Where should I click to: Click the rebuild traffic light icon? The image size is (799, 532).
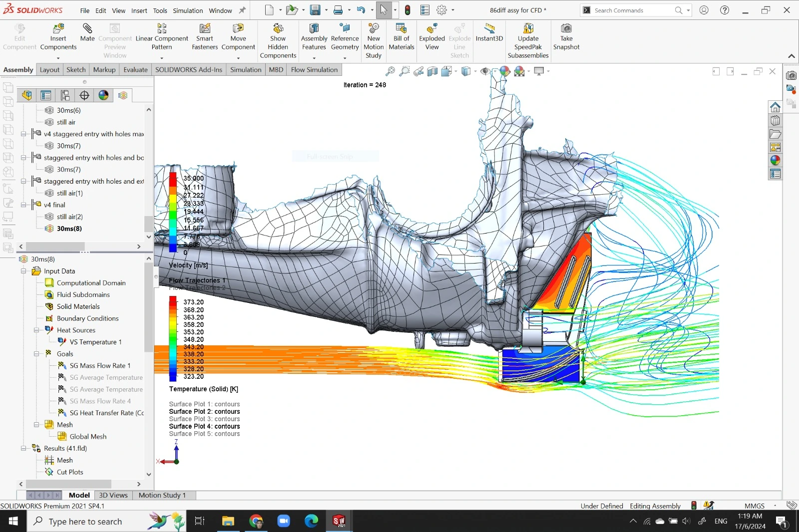click(407, 10)
